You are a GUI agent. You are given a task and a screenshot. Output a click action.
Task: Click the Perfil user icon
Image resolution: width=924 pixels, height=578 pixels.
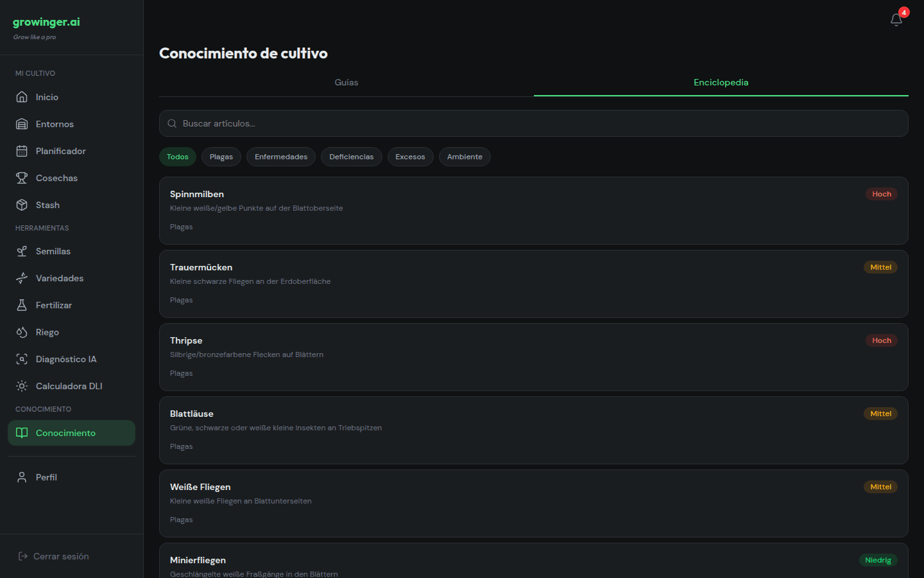point(22,477)
